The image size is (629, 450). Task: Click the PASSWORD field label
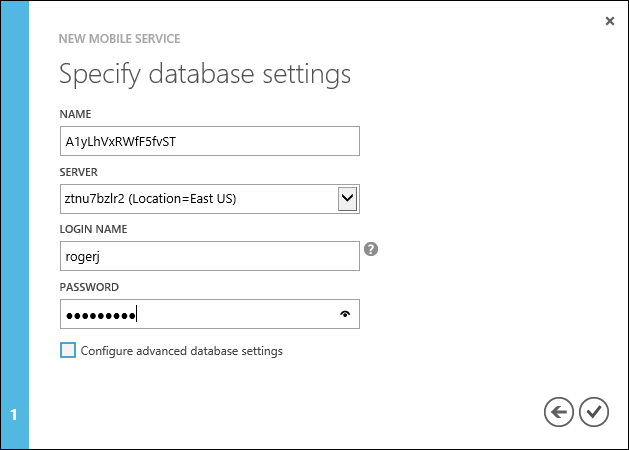click(x=90, y=287)
